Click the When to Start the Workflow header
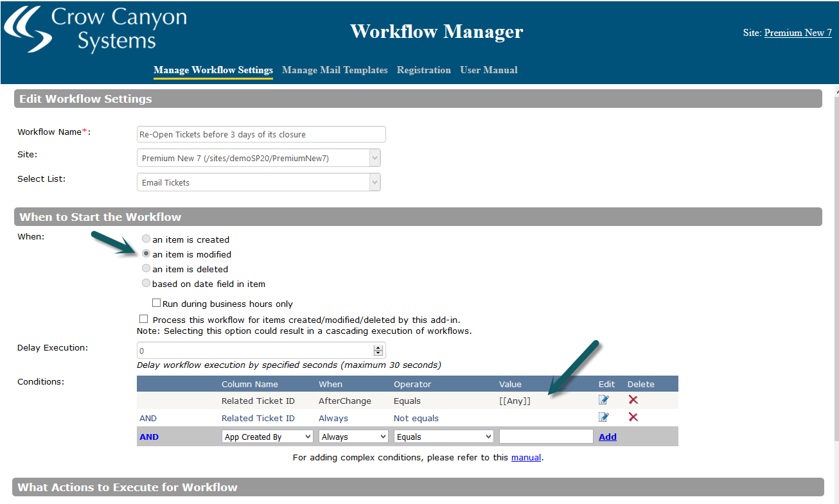Image resolution: width=839 pixels, height=504 pixels. tap(418, 217)
